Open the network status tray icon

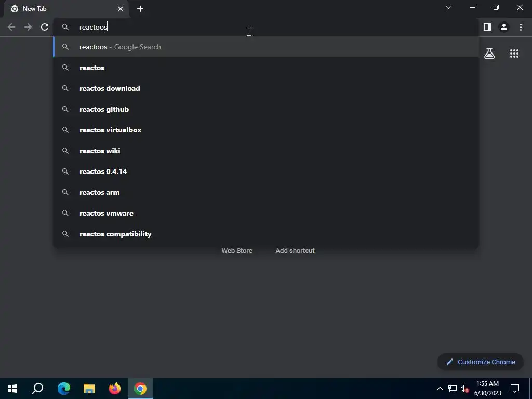(x=453, y=389)
